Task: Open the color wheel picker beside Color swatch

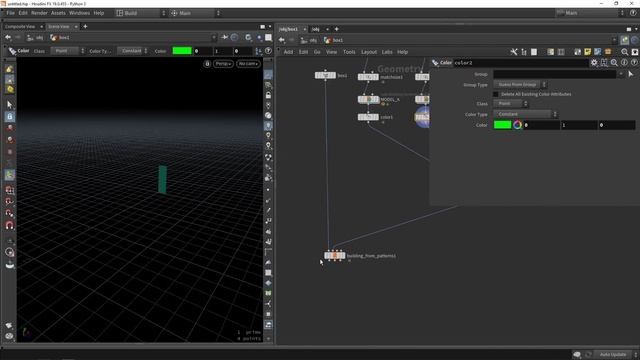Action: (518, 125)
